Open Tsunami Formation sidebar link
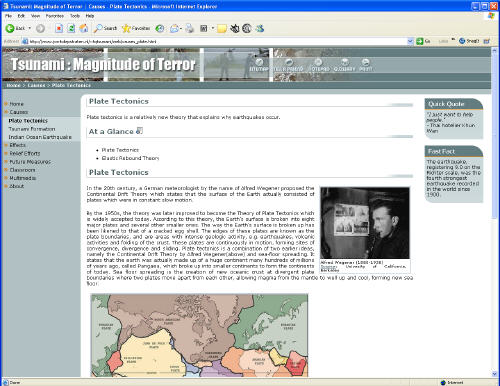This screenshot has height=386, width=500. pyautogui.click(x=32, y=129)
